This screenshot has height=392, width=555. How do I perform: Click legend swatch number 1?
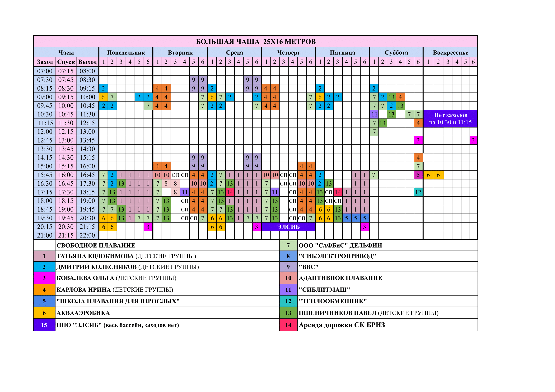(x=44, y=256)
